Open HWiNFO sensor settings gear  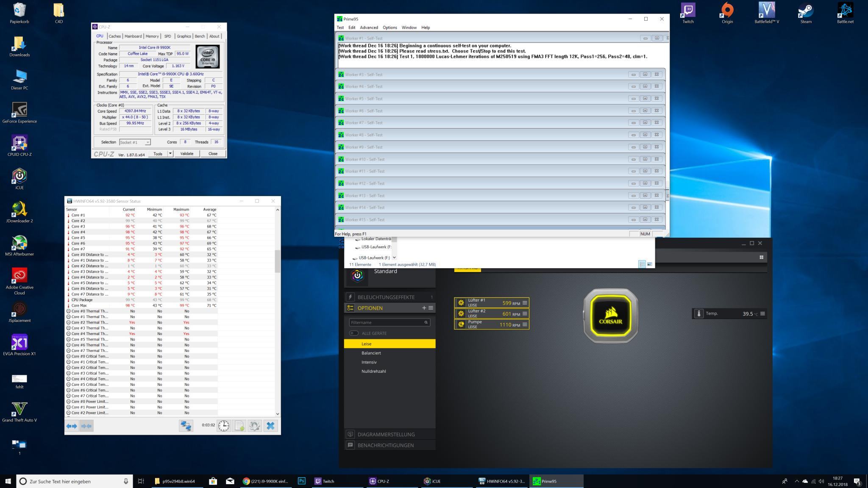(255, 426)
